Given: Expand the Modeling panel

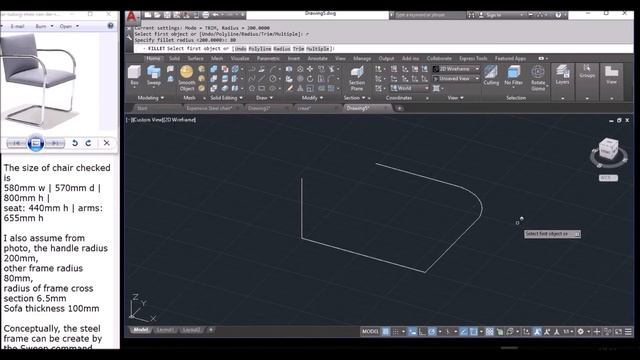Looking at the screenshot, I should click(x=151, y=98).
